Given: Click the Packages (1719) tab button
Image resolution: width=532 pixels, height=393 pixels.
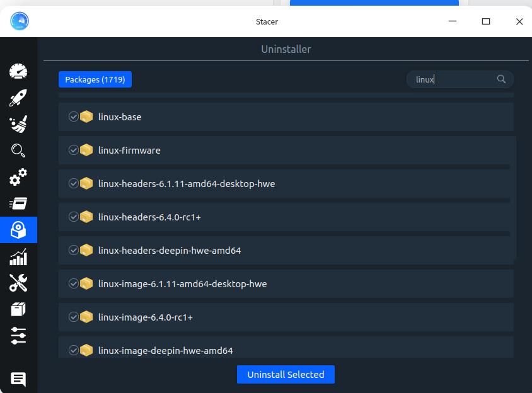Looking at the screenshot, I should click(95, 79).
